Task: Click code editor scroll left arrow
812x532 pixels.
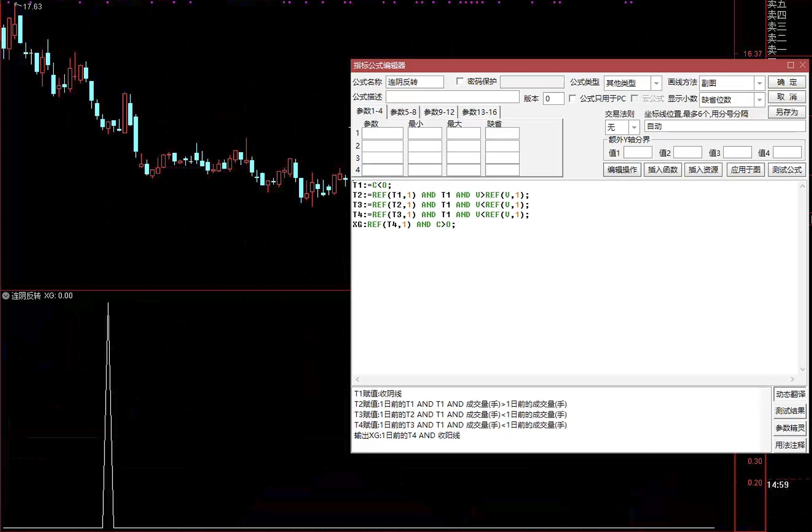Action: point(358,379)
